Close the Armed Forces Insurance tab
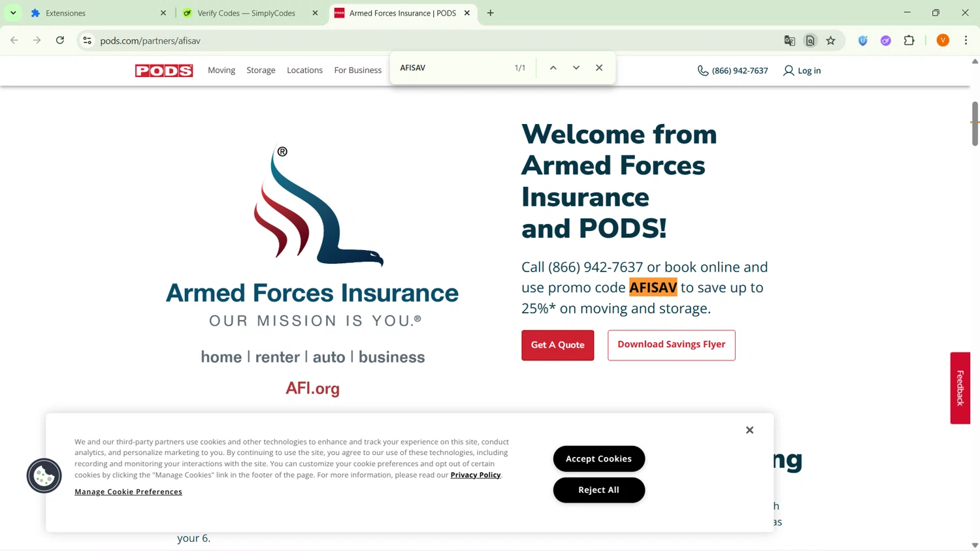980x551 pixels. pos(467,13)
